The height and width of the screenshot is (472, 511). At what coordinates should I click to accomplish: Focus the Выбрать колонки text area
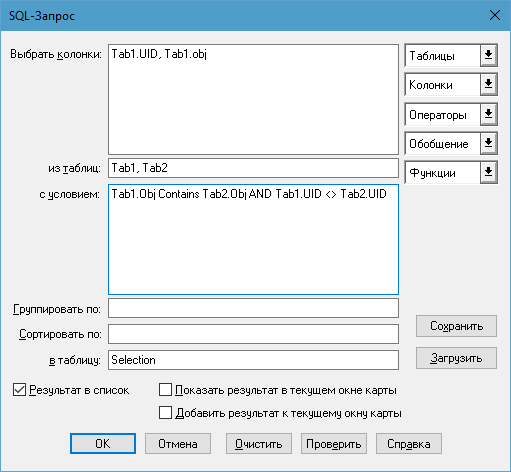pos(253,99)
